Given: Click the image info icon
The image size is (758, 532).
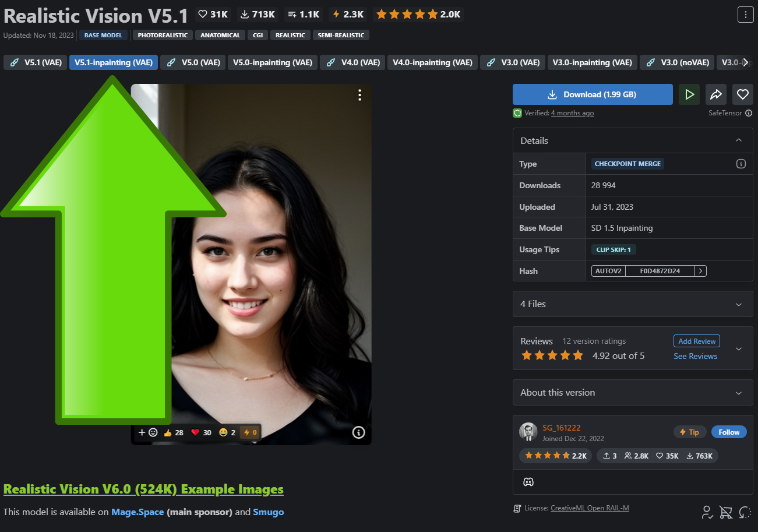Looking at the screenshot, I should click(359, 432).
